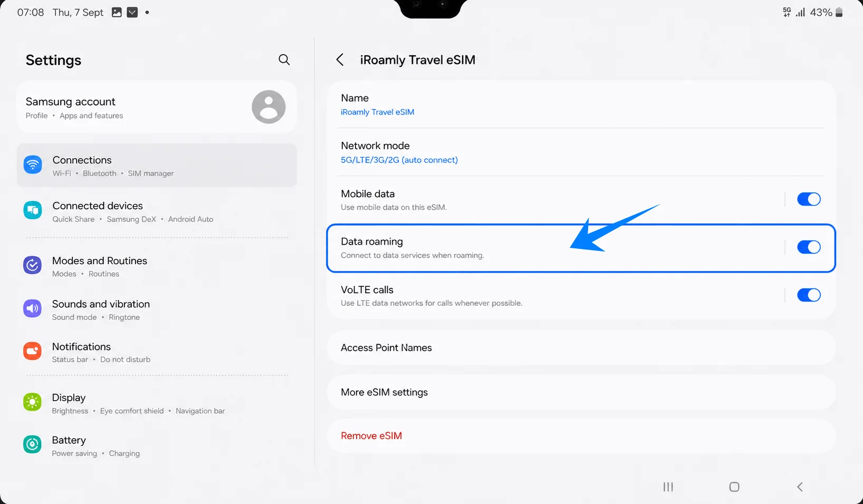Open recent apps from navigation bar
This screenshot has height=504, width=863.
668,487
